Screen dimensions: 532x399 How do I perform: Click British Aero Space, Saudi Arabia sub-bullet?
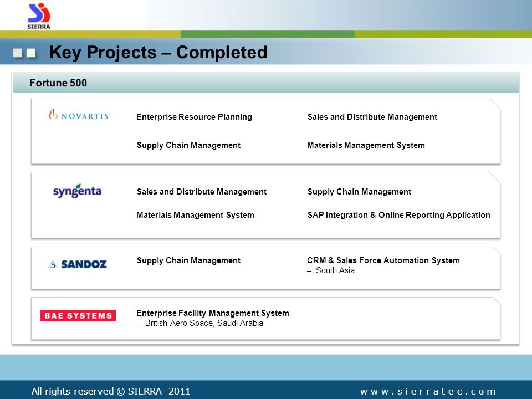point(200,323)
